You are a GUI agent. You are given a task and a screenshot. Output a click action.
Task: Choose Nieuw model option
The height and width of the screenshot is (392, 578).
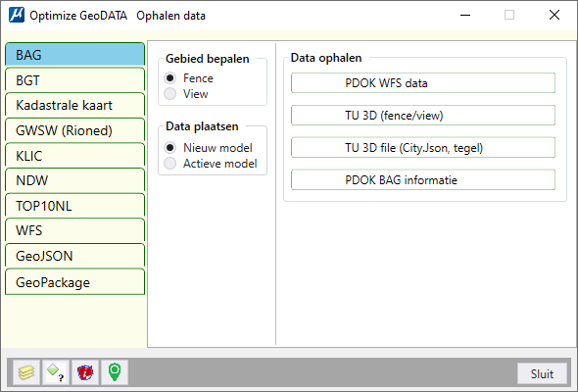pyautogui.click(x=169, y=148)
